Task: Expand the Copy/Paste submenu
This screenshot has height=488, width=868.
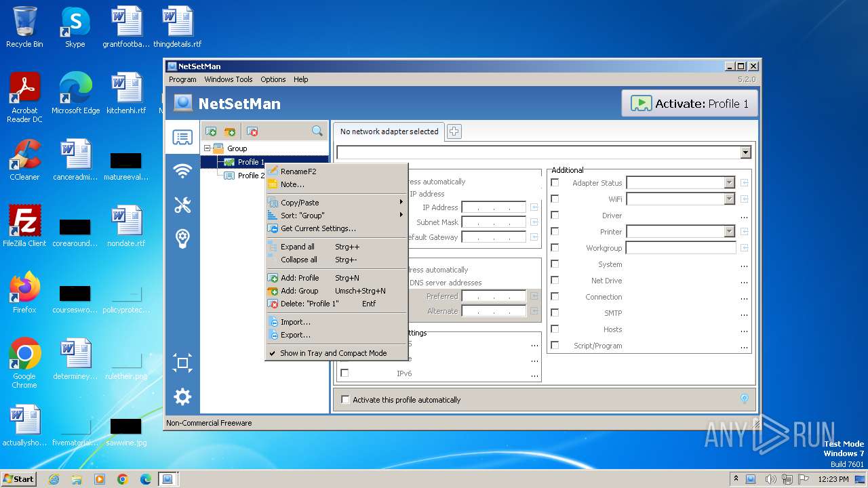Action: [336, 203]
